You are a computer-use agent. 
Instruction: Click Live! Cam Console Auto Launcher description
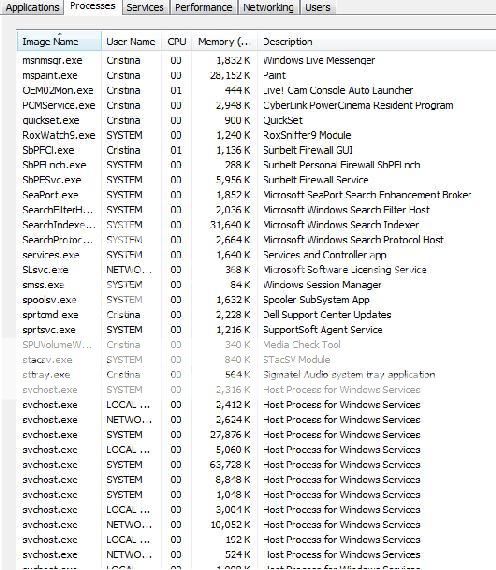tap(338, 90)
